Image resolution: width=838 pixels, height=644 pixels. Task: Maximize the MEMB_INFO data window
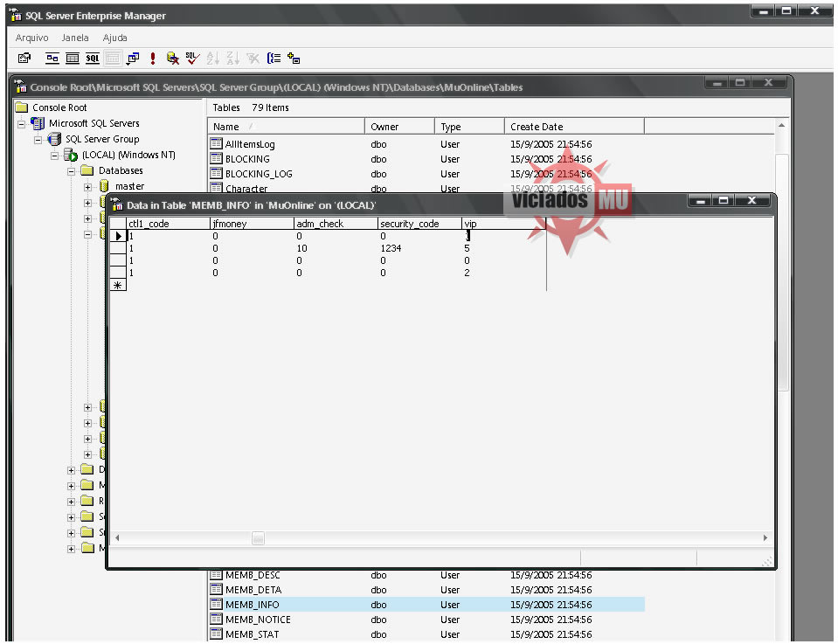coord(724,200)
